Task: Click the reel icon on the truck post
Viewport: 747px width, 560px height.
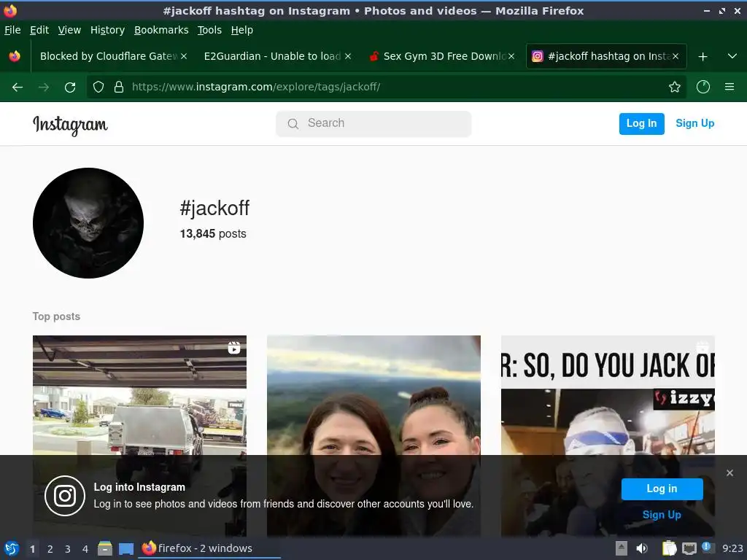Action: pyautogui.click(x=234, y=348)
